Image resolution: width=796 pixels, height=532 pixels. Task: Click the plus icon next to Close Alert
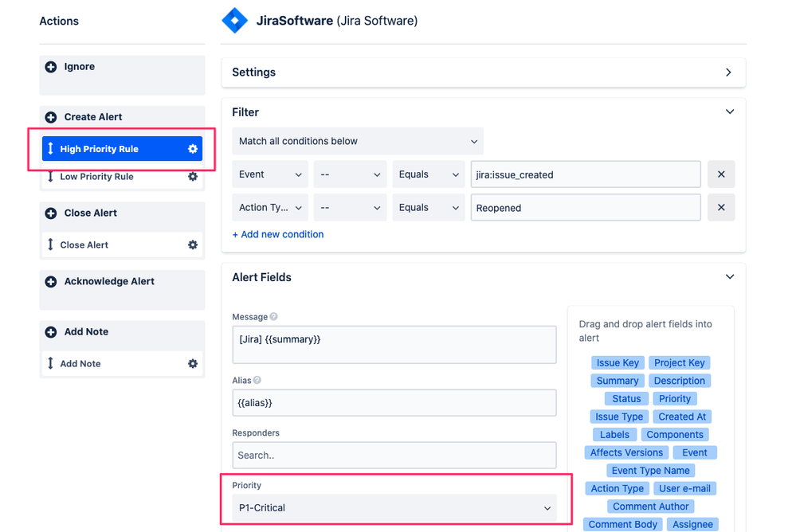point(51,213)
